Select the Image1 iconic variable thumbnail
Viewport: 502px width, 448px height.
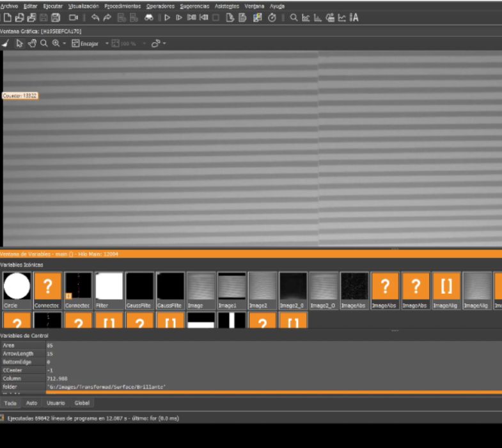(x=231, y=287)
